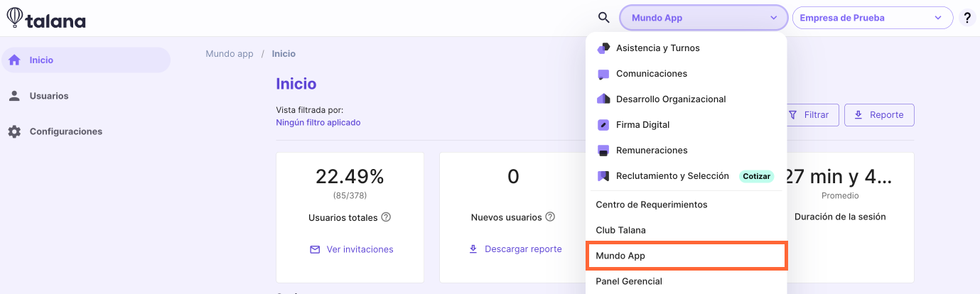The width and height of the screenshot is (980, 294).
Task: Click the Filtrar button
Action: coord(809,115)
